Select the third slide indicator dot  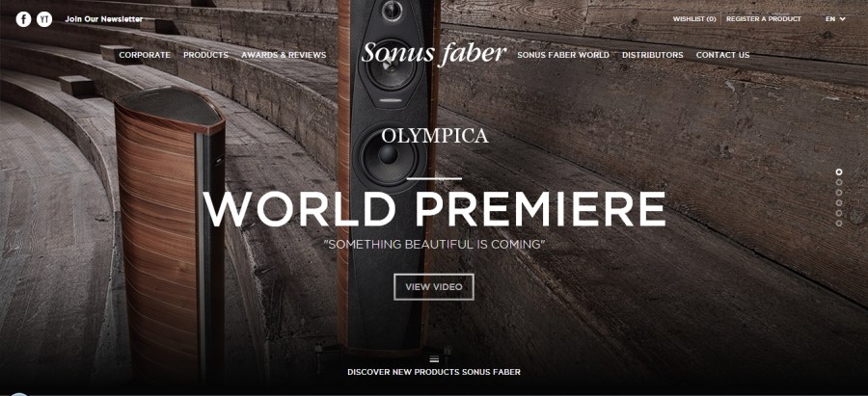839,193
